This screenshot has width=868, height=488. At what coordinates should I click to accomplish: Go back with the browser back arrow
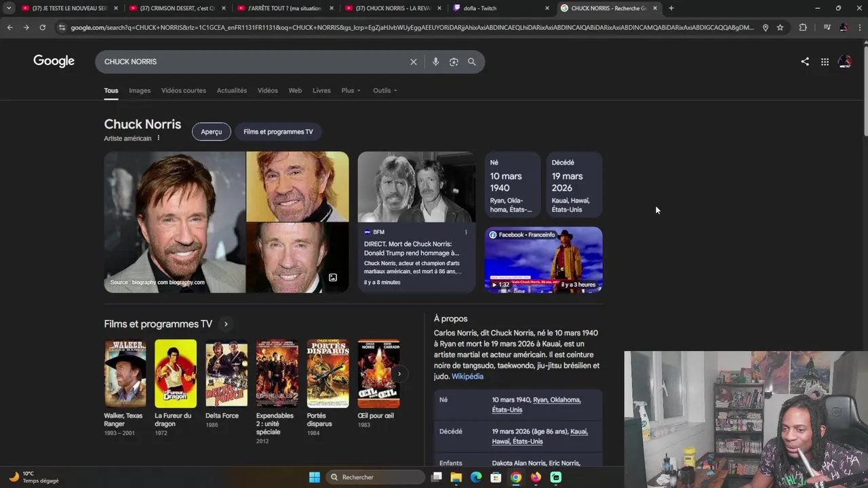[x=9, y=27]
